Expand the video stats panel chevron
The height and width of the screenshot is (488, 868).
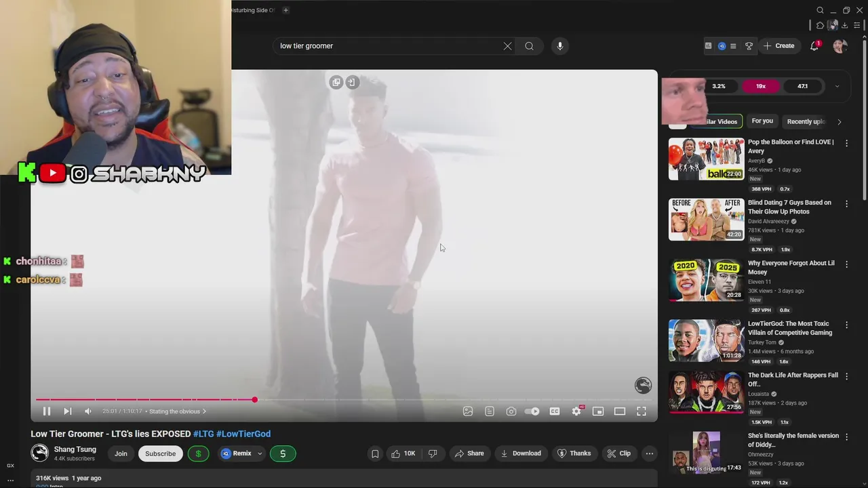point(837,86)
